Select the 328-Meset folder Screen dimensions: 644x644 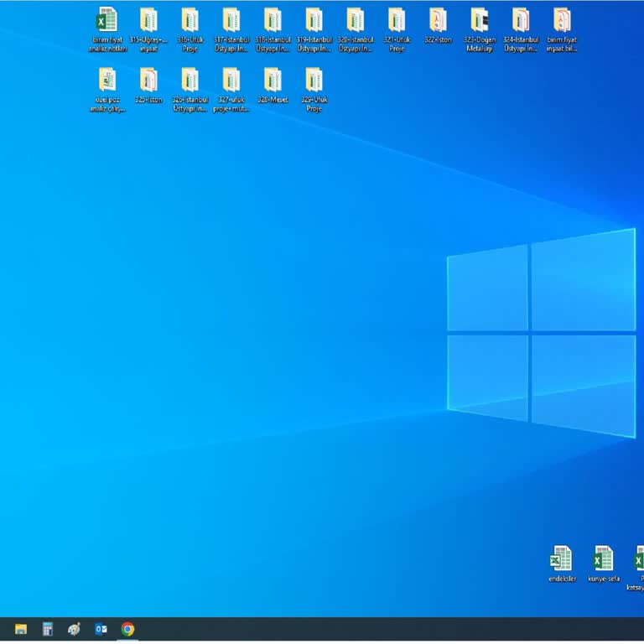[273, 86]
